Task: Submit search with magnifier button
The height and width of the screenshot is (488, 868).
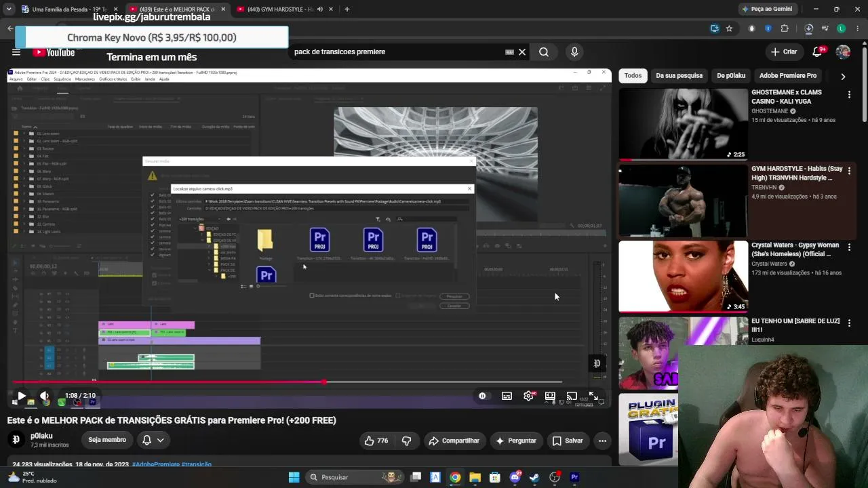Action: (544, 52)
